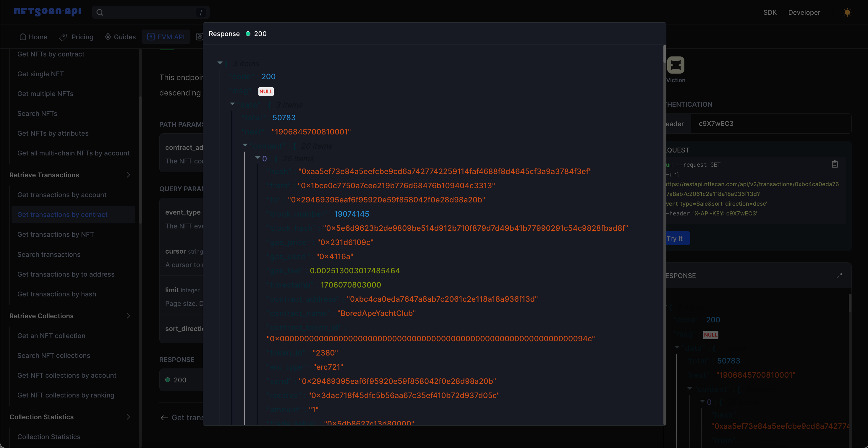Open the EVM API tab

166,37
